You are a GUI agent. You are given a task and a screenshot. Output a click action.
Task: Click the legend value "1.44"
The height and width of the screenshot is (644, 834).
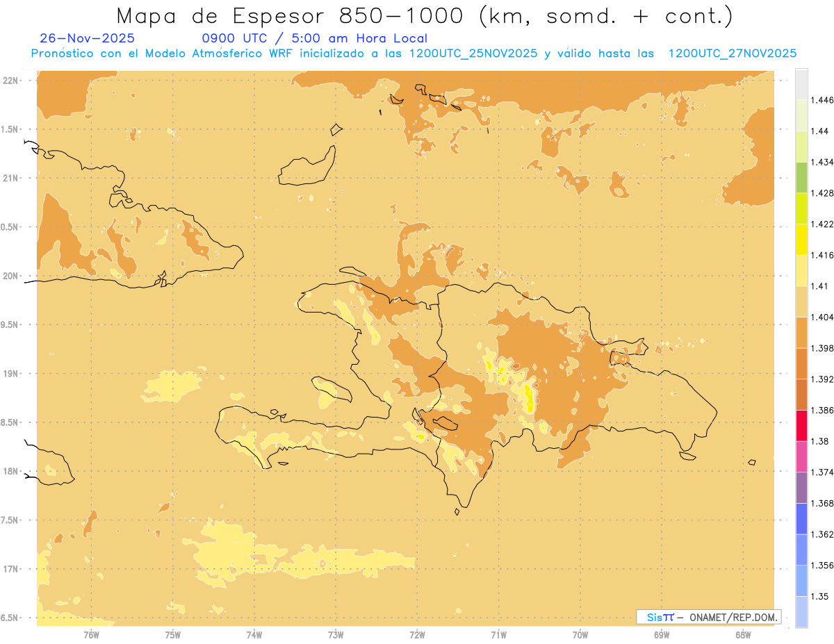820,131
